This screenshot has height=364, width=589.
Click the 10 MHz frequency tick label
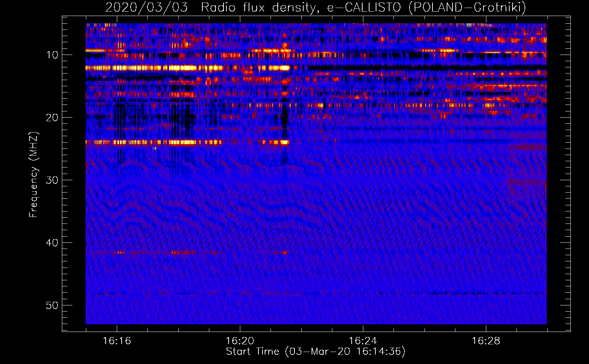click(52, 55)
